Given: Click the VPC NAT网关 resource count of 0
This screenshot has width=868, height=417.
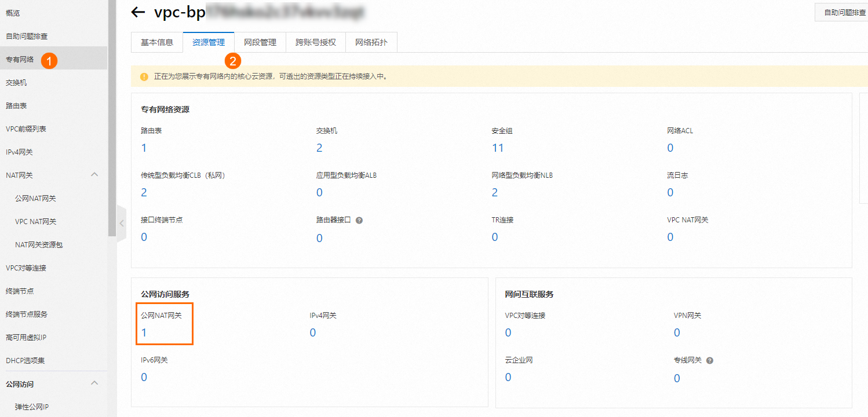Looking at the screenshot, I should [670, 237].
